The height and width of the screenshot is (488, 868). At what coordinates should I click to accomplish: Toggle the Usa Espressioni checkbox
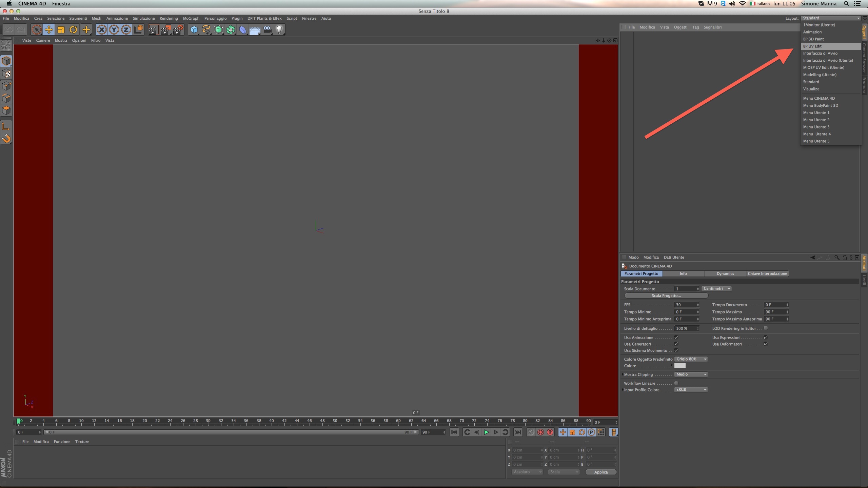766,338
